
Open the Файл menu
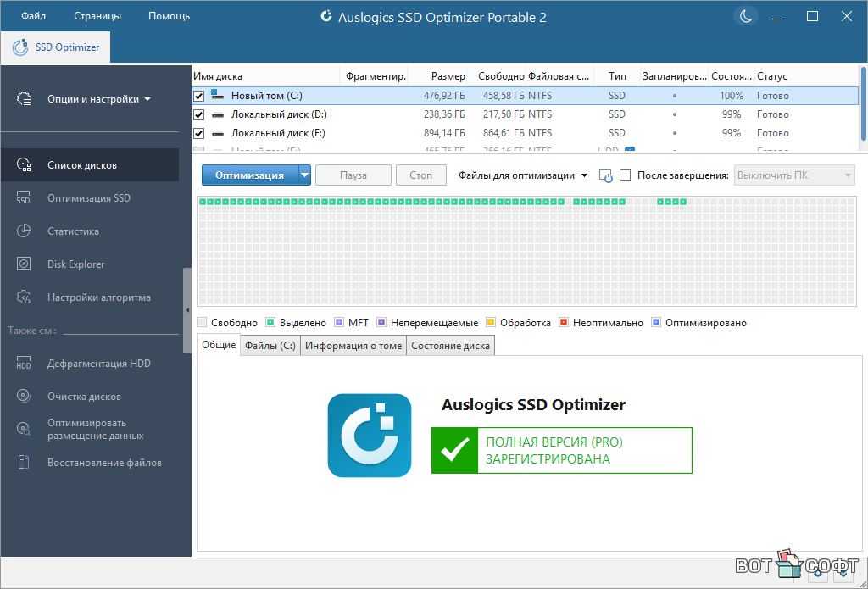[x=34, y=16]
